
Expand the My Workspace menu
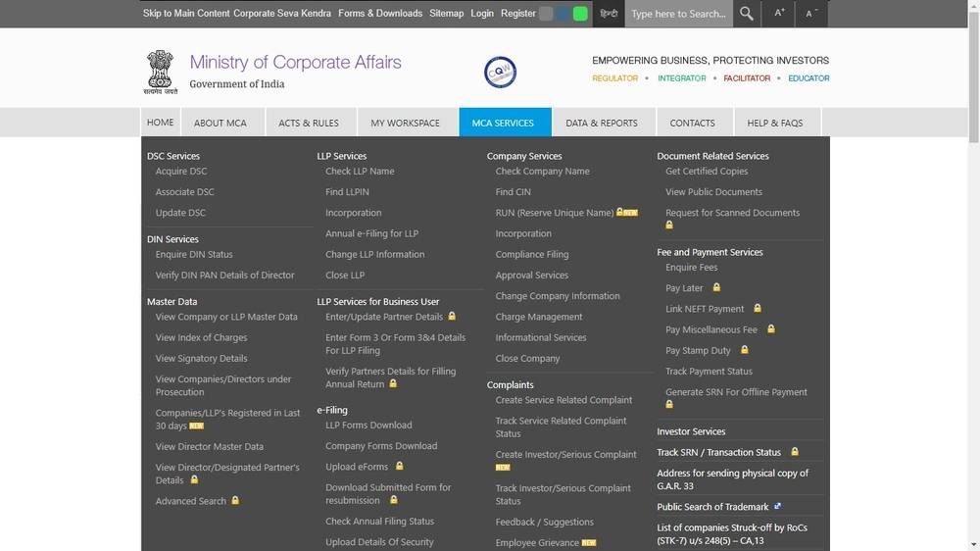(405, 123)
